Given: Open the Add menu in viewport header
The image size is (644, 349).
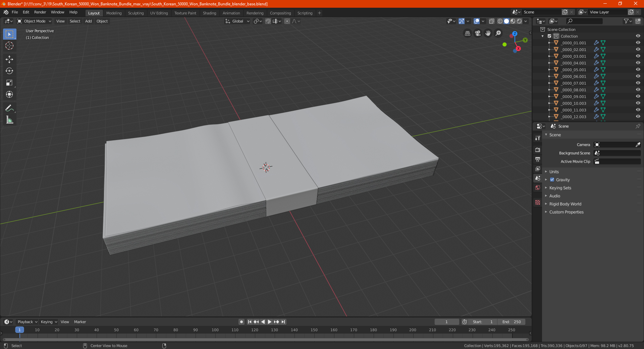Looking at the screenshot, I should (89, 21).
